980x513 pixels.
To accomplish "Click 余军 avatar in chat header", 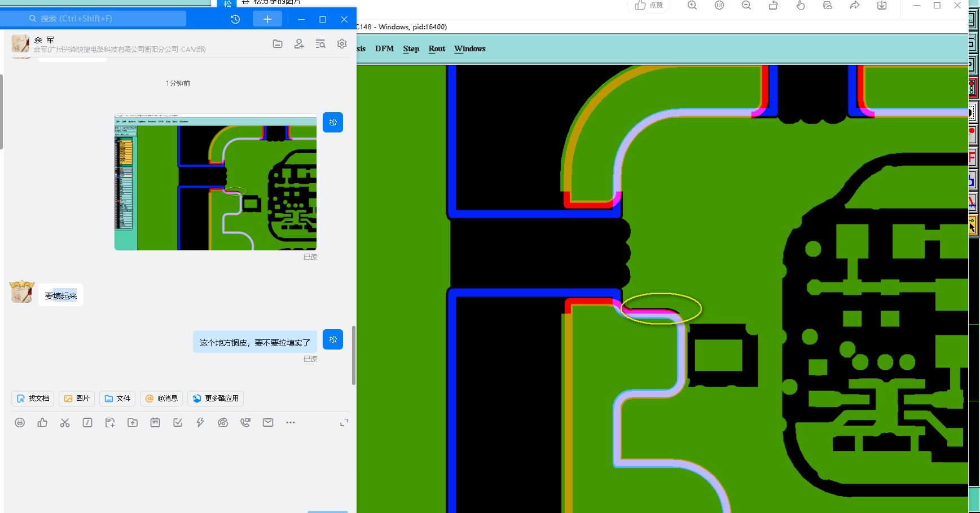I will [20, 43].
